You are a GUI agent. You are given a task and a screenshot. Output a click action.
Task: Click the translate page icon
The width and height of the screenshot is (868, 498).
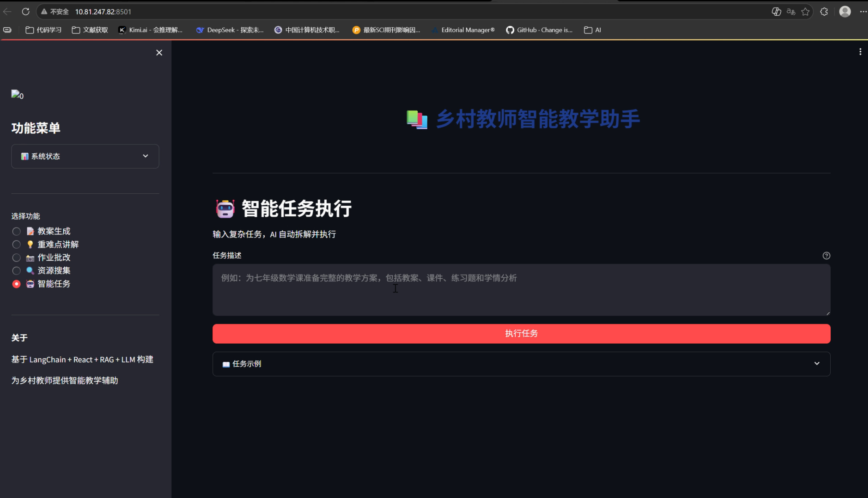tap(791, 12)
